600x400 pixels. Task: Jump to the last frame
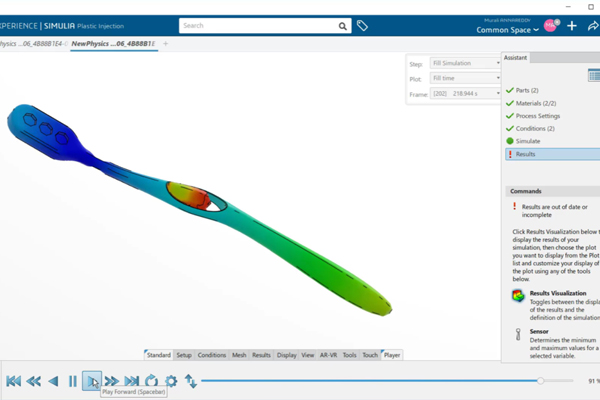[x=131, y=381]
